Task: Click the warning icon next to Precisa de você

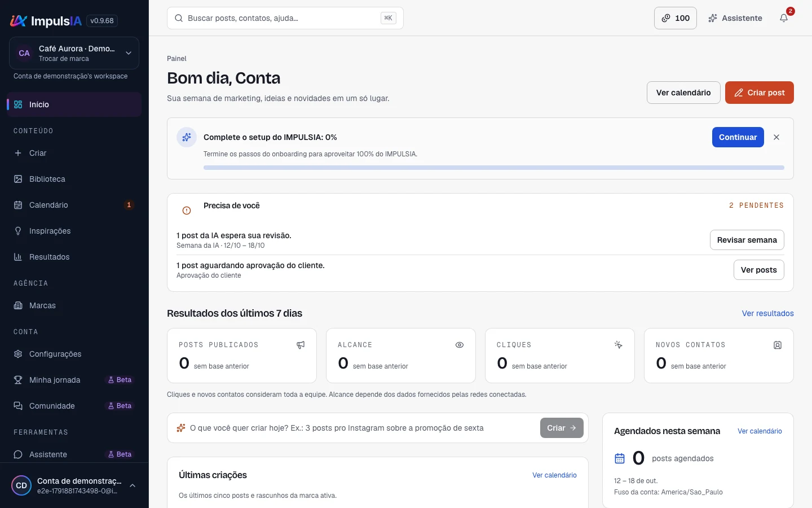Action: tap(187, 211)
